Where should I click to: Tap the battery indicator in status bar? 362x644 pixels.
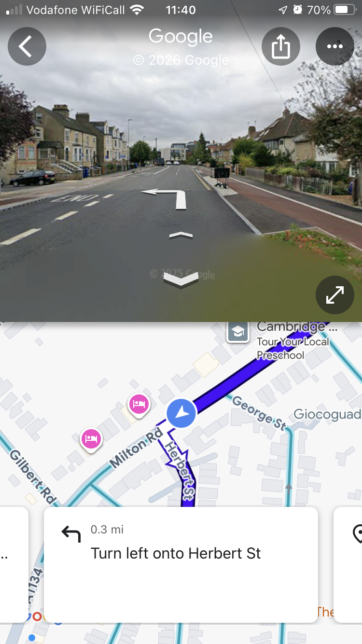coord(345,10)
